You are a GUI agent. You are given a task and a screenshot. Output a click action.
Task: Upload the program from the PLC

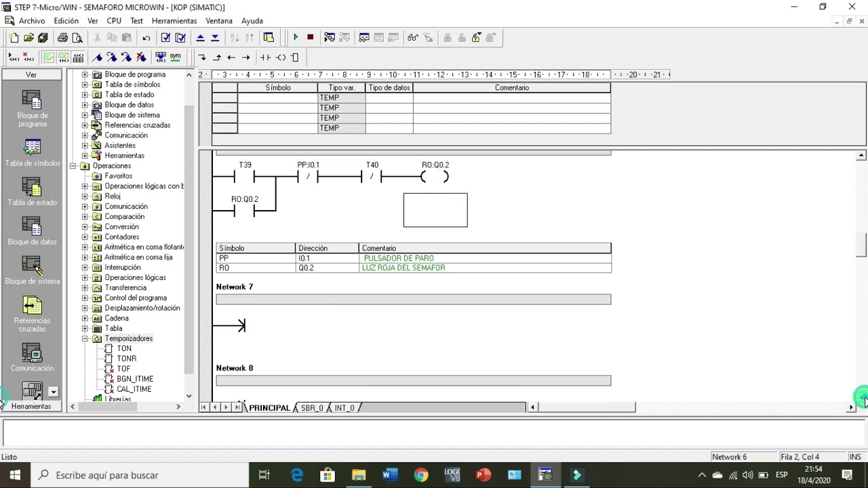point(200,38)
